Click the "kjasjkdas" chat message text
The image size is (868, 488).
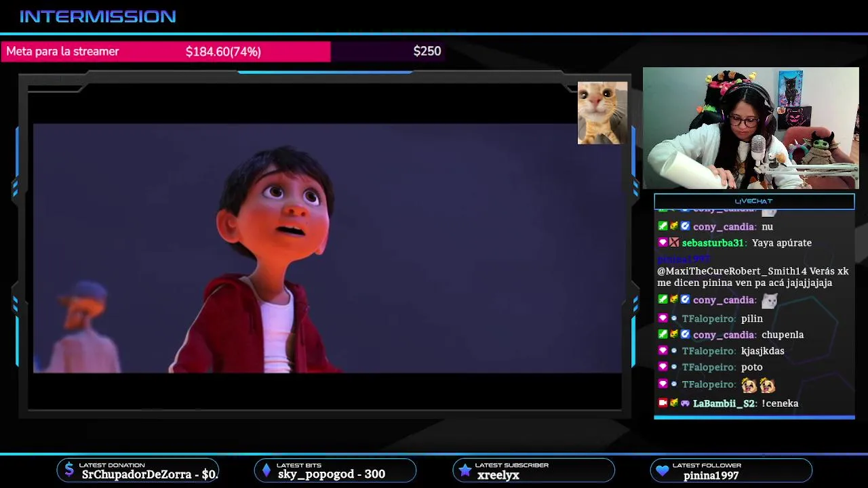tap(763, 351)
